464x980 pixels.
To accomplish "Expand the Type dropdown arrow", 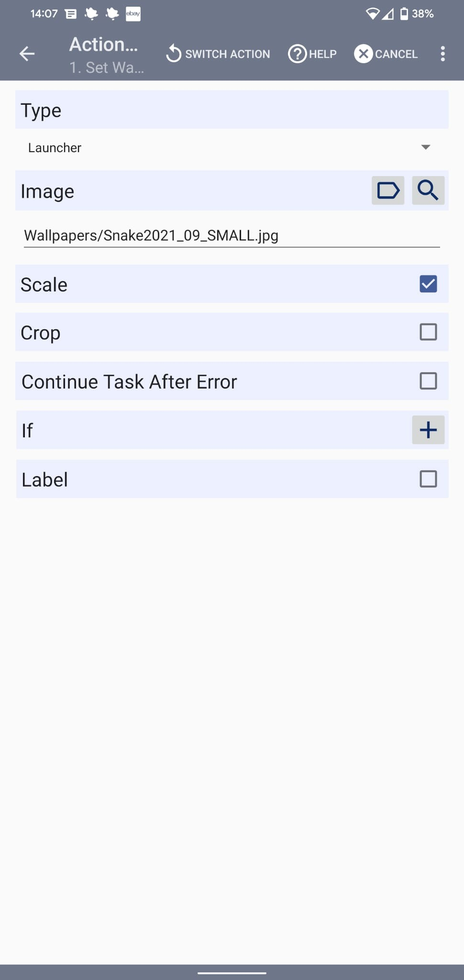I will [x=425, y=147].
